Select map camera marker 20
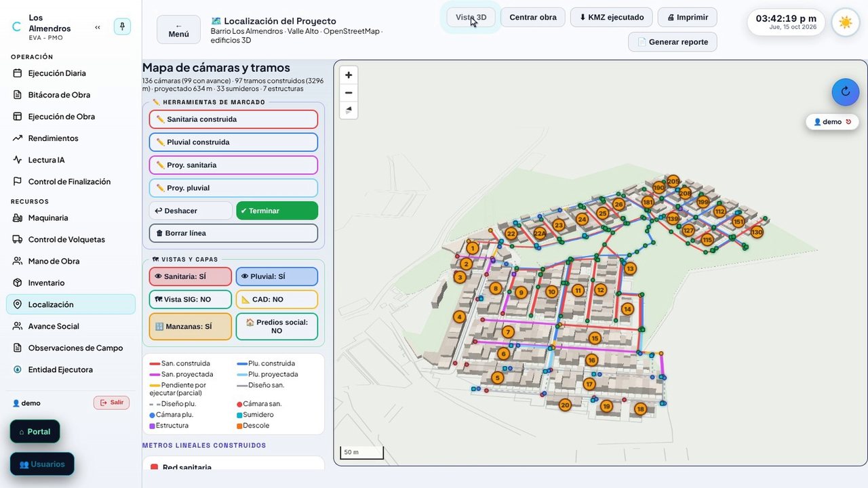Screen dimensions: 868x488 click(x=565, y=405)
